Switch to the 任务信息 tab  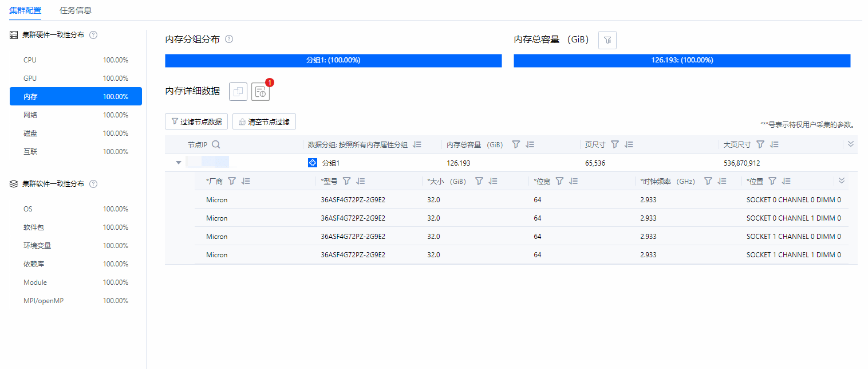click(x=76, y=10)
